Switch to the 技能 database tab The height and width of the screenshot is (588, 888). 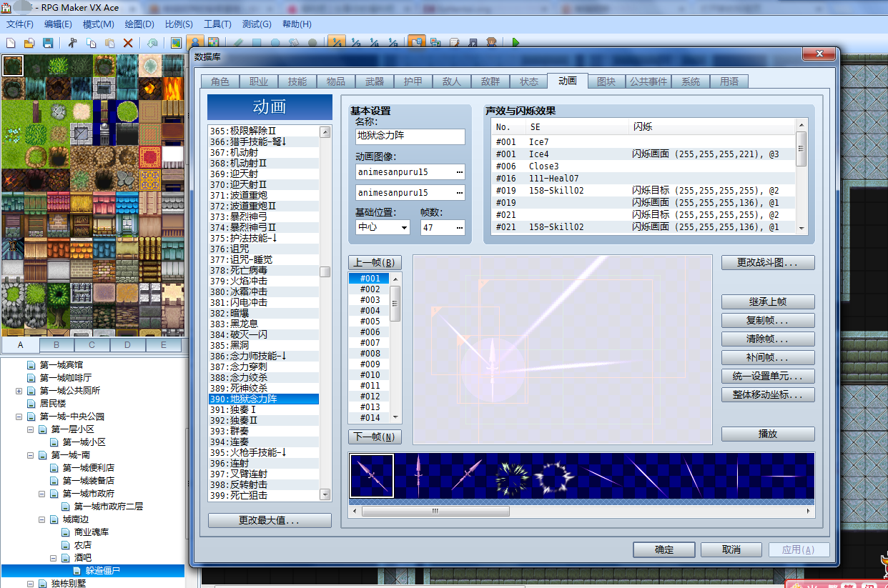point(297,81)
